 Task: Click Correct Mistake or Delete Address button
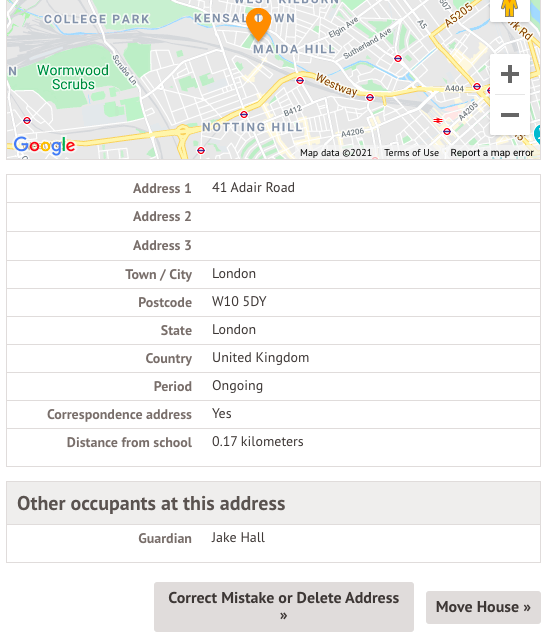(284, 607)
